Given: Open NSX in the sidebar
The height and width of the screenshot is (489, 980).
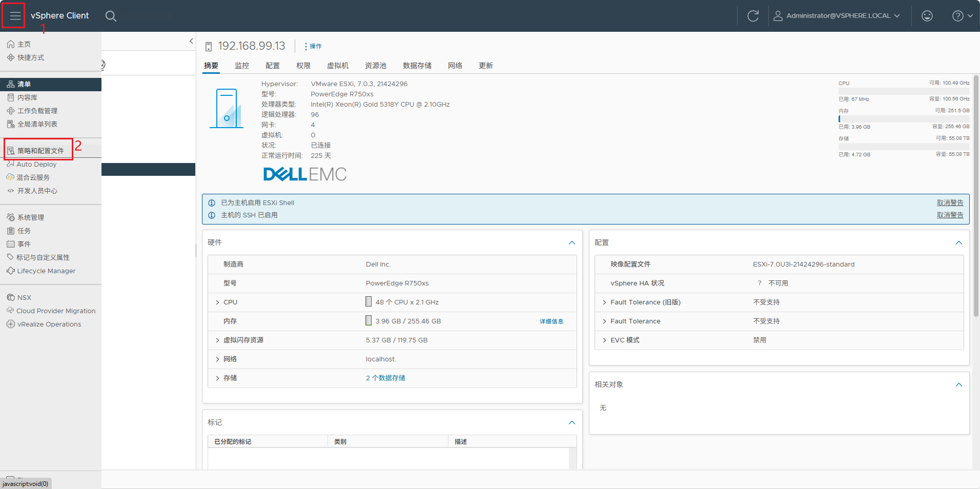Looking at the screenshot, I should point(18,297).
